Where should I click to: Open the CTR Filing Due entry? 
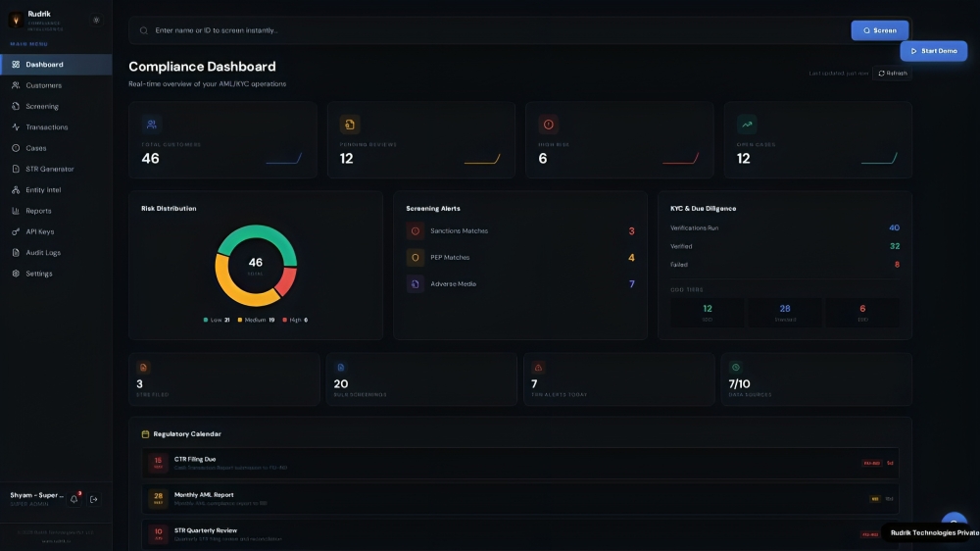coord(520,464)
